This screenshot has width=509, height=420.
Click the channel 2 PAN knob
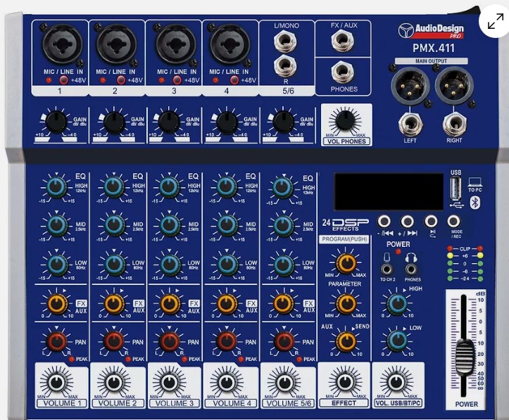coord(113,341)
